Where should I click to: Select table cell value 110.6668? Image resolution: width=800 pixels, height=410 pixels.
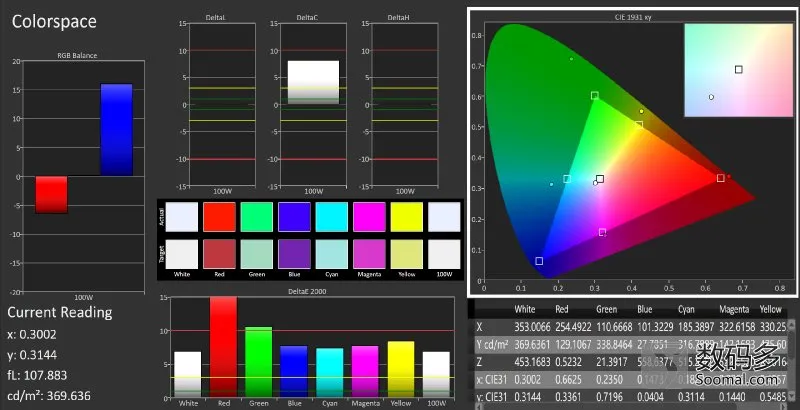tap(614, 327)
